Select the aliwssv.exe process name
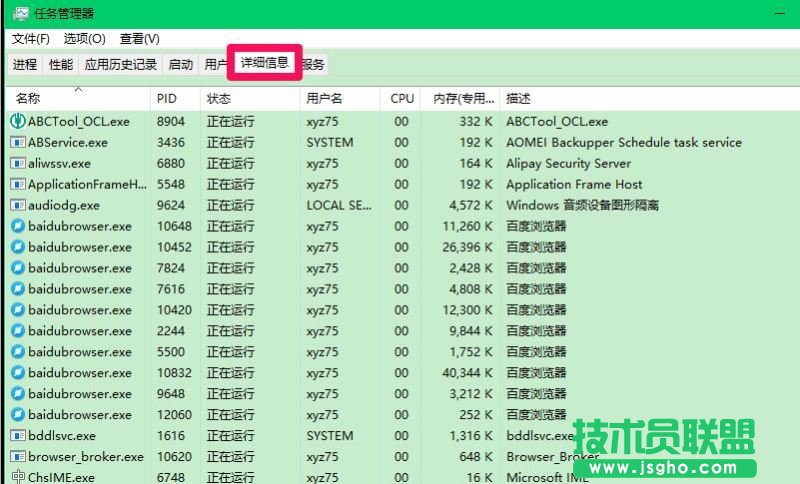The height and width of the screenshot is (484, 800). tap(59, 163)
